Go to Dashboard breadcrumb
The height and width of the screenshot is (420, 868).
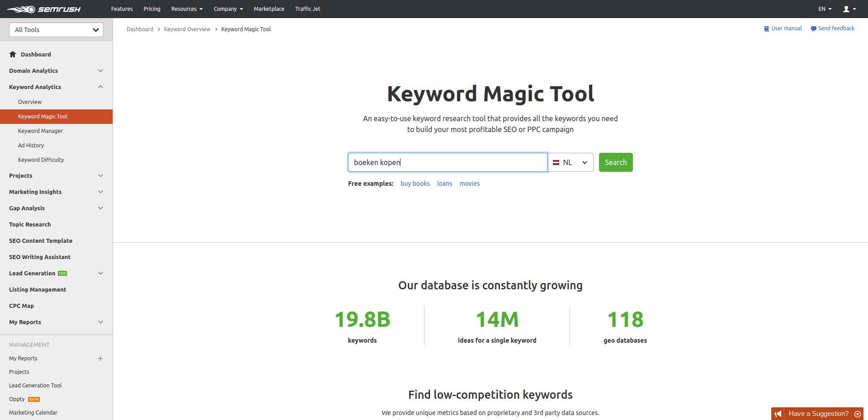coord(140,29)
